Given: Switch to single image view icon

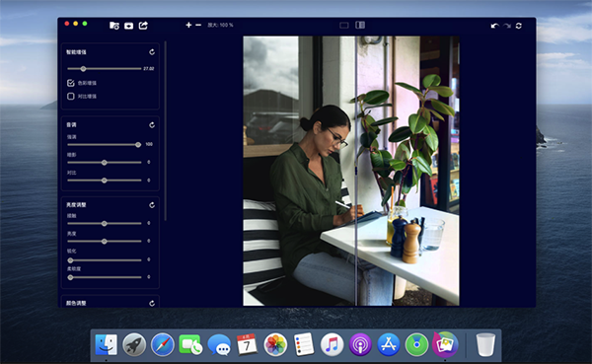Looking at the screenshot, I should (344, 26).
